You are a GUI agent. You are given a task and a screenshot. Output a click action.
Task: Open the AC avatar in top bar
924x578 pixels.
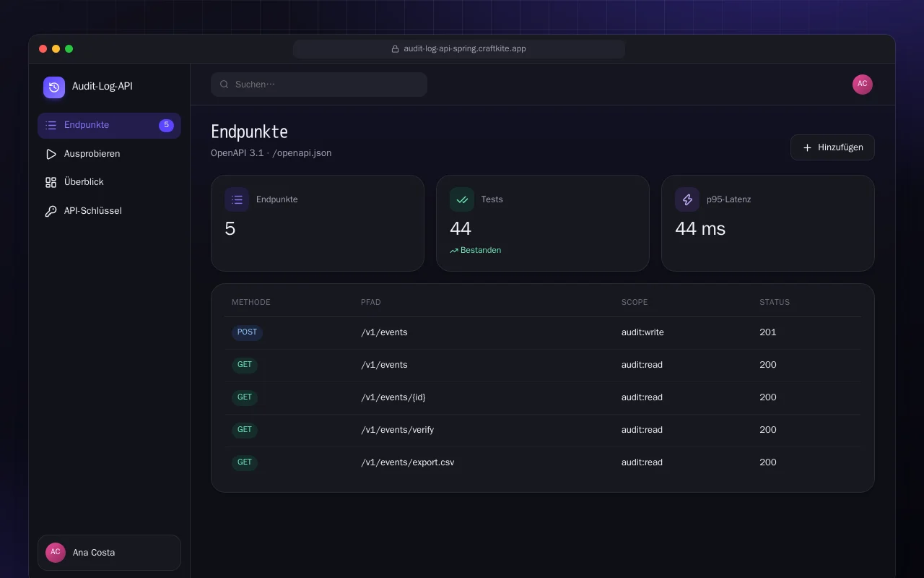coord(863,85)
